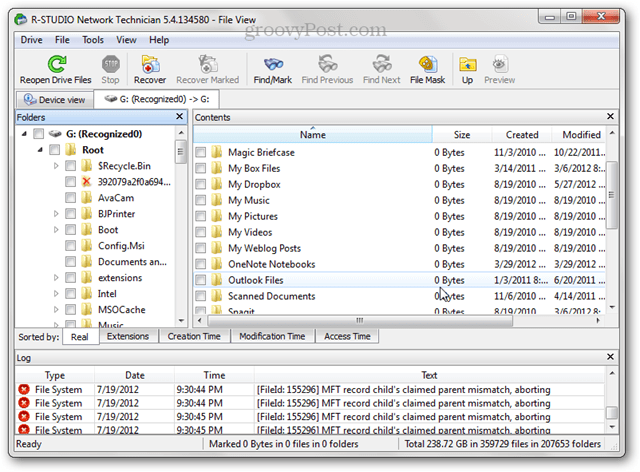Switch to the Device view tab
Viewport: 640px width, 472px height.
coord(55,100)
